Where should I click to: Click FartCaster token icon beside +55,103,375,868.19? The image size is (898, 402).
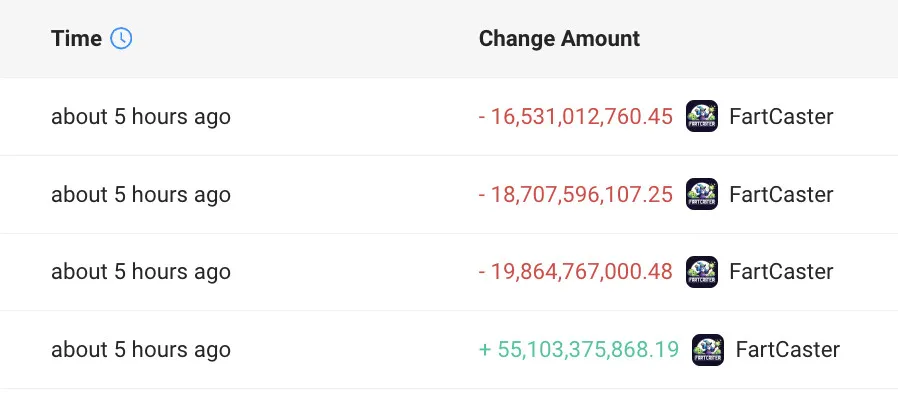pos(708,350)
